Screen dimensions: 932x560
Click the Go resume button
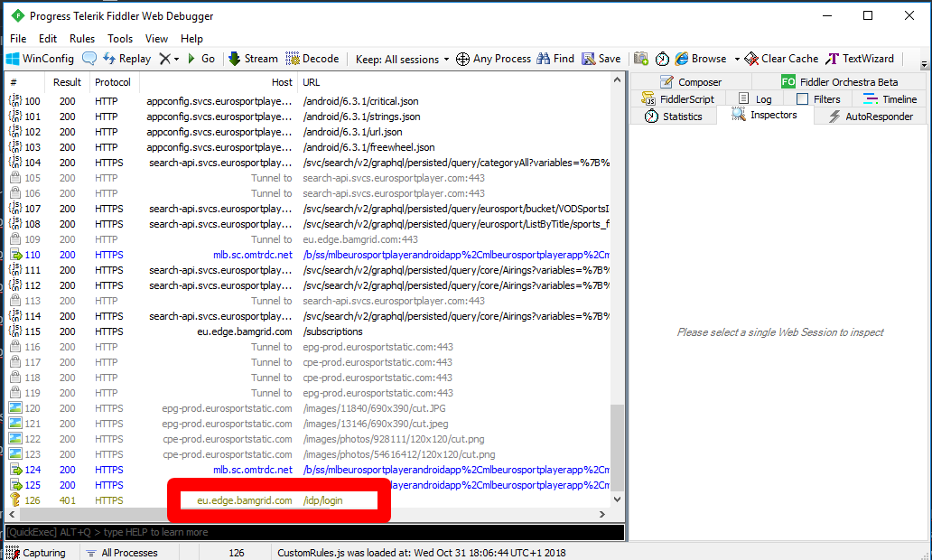click(200, 59)
